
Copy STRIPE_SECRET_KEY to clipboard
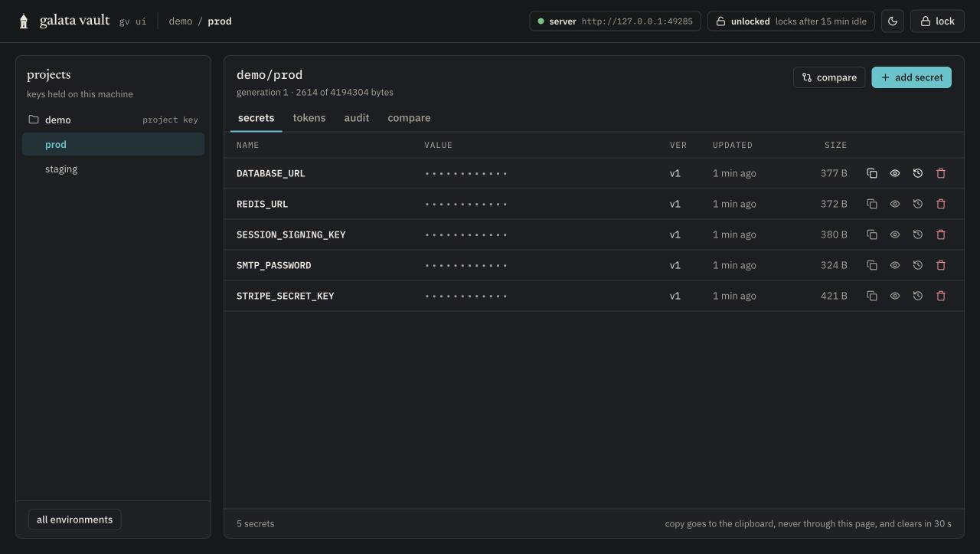point(871,296)
